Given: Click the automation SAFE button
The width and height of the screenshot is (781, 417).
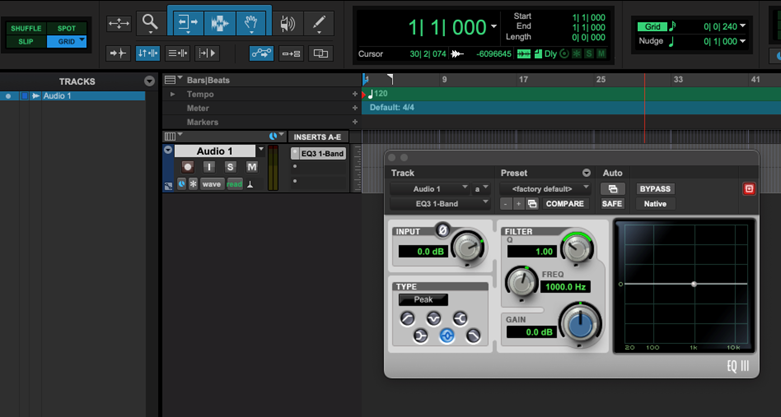Looking at the screenshot, I should click(x=612, y=204).
